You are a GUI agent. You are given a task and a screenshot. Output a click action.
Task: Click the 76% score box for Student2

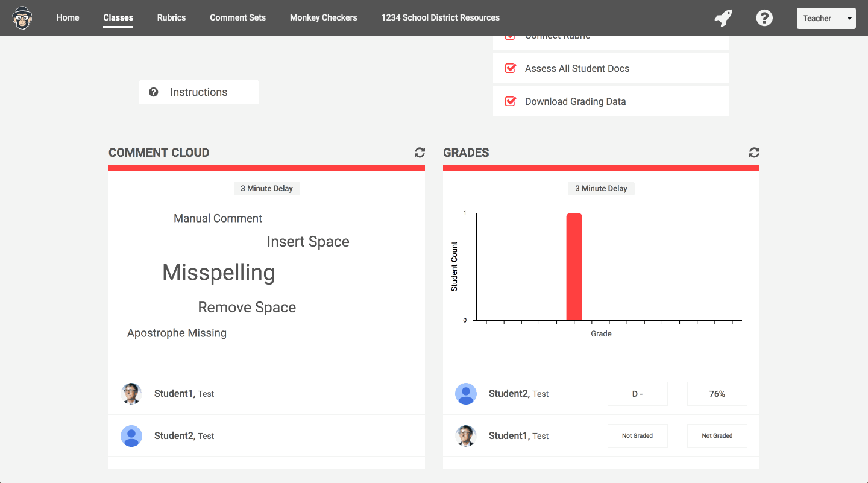click(717, 394)
